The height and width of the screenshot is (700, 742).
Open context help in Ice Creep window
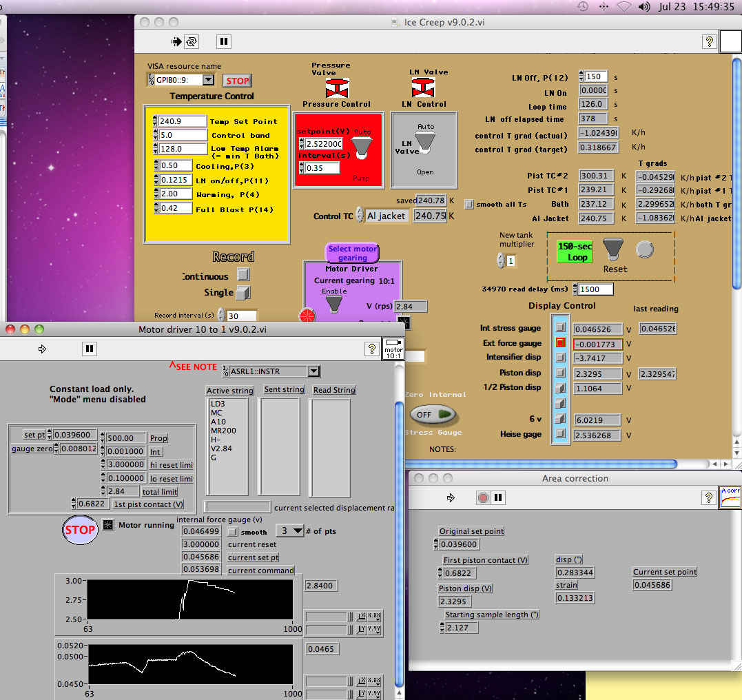709,41
